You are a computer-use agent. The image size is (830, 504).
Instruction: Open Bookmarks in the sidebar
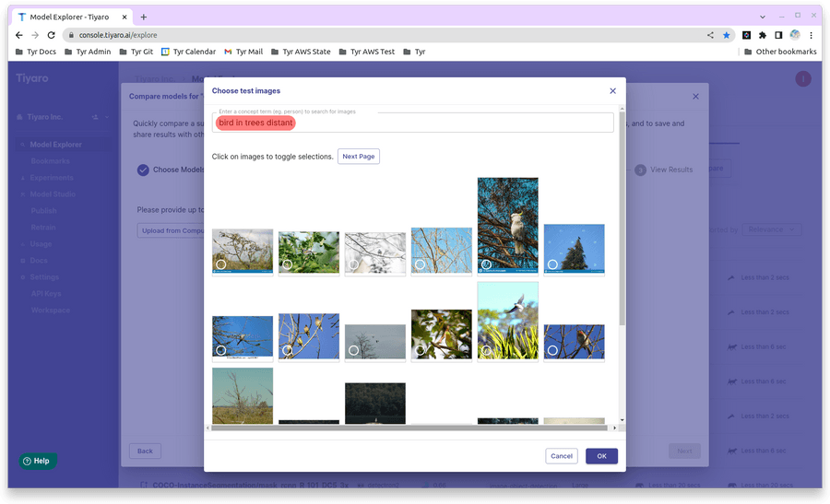click(x=51, y=160)
